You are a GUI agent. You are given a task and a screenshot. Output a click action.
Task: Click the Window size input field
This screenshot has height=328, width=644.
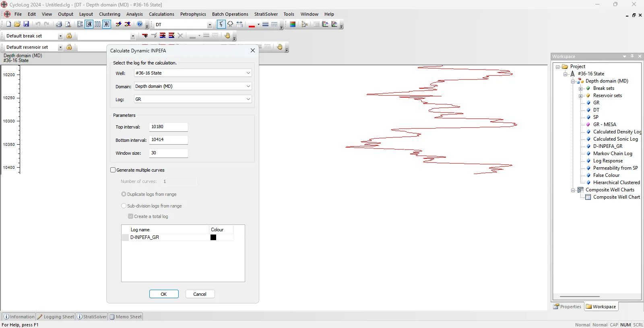tap(169, 153)
